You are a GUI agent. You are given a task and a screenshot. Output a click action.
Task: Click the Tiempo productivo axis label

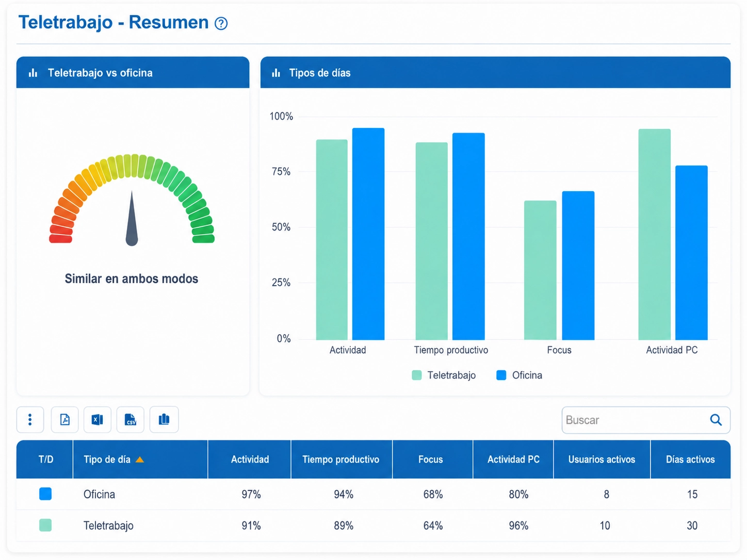click(x=451, y=350)
